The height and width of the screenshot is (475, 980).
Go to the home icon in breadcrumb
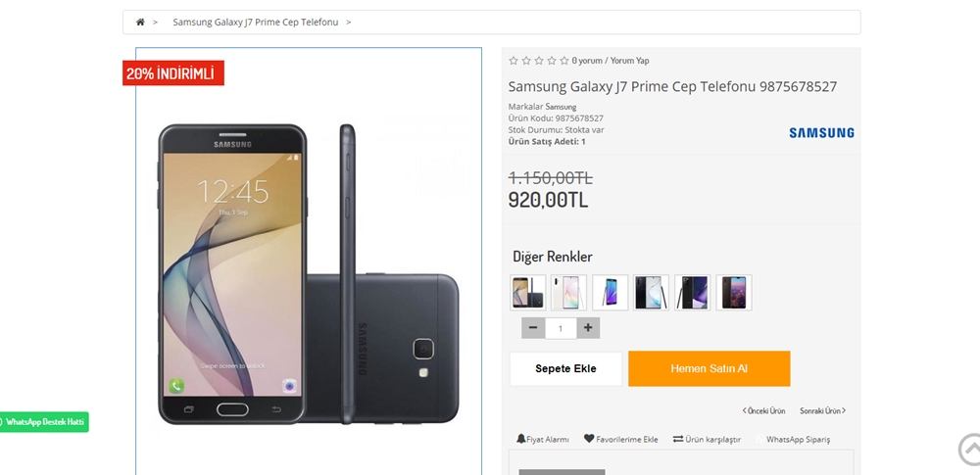pyautogui.click(x=140, y=22)
